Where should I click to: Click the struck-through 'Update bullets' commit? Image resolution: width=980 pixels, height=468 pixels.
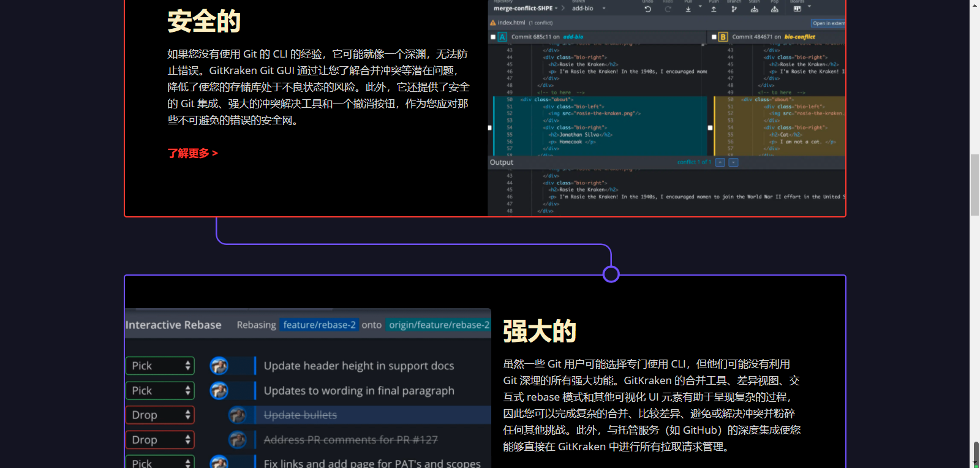[x=300, y=415]
